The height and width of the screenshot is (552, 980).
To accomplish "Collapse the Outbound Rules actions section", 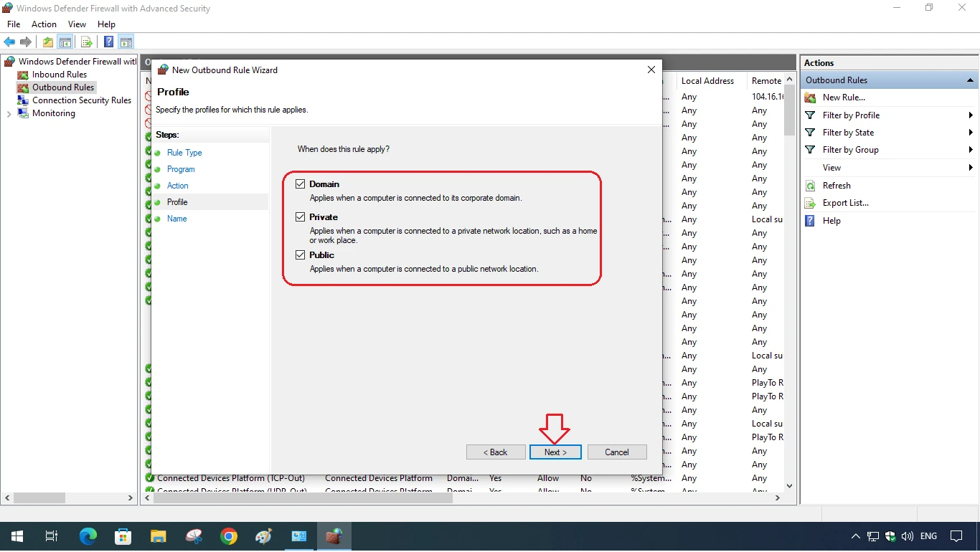I will coord(970,80).
